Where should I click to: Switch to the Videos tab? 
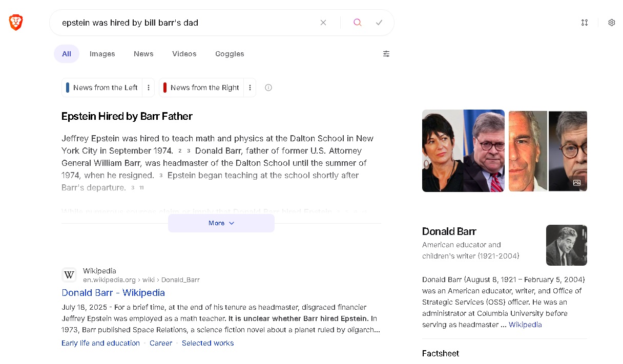coord(184,54)
